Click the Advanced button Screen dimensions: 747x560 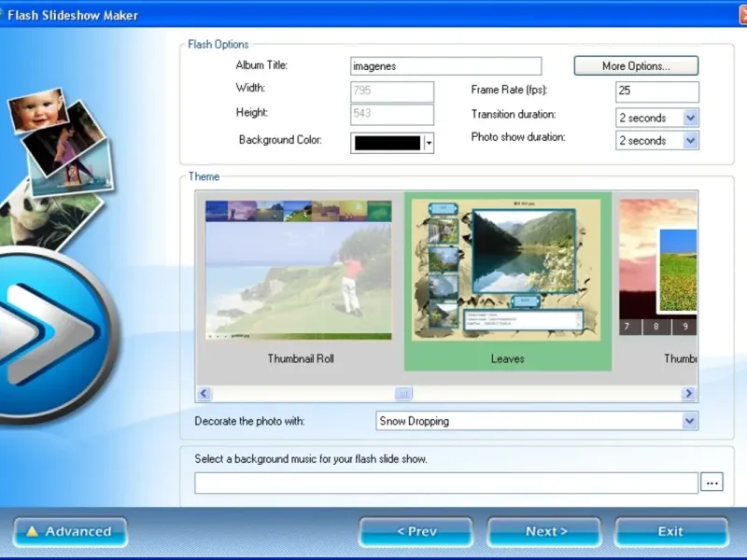[71, 531]
